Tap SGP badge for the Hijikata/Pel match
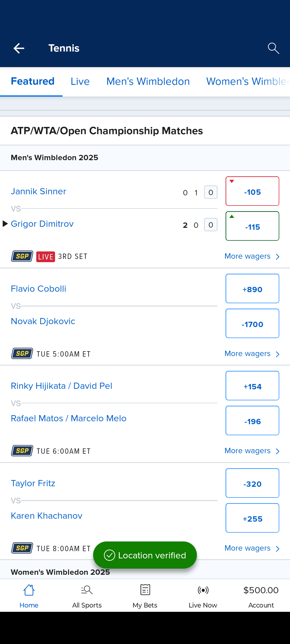 22,451
